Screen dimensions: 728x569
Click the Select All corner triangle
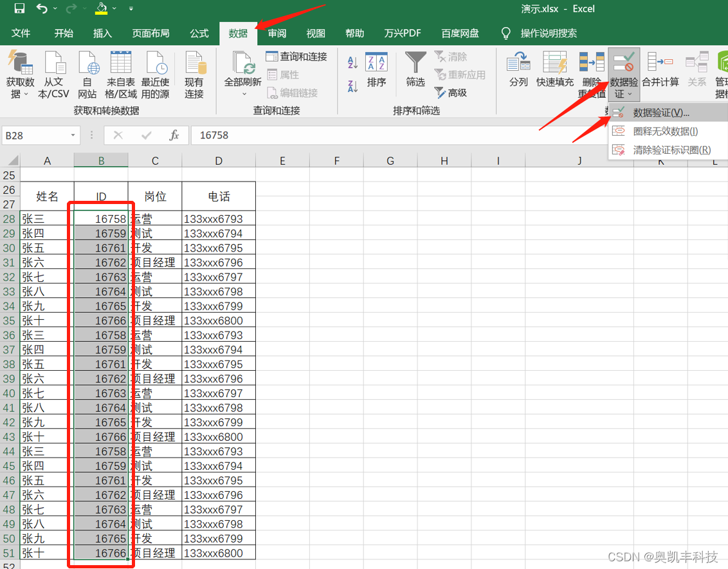pyautogui.click(x=12, y=161)
